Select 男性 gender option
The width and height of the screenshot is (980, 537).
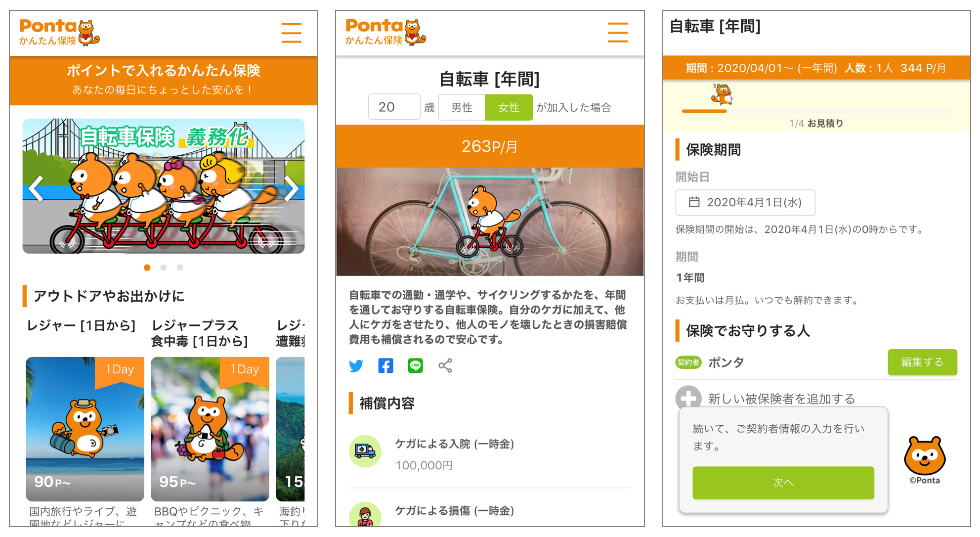click(x=462, y=107)
